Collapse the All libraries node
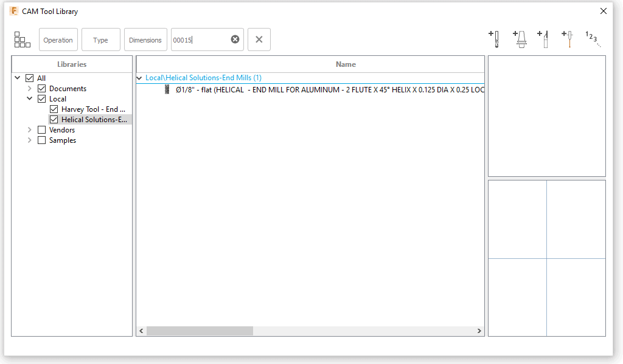This screenshot has height=364, width=623. coord(18,78)
